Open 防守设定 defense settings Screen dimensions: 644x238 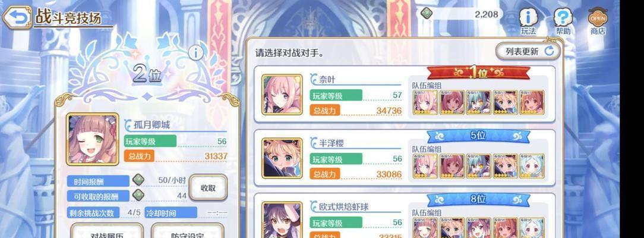(x=187, y=232)
